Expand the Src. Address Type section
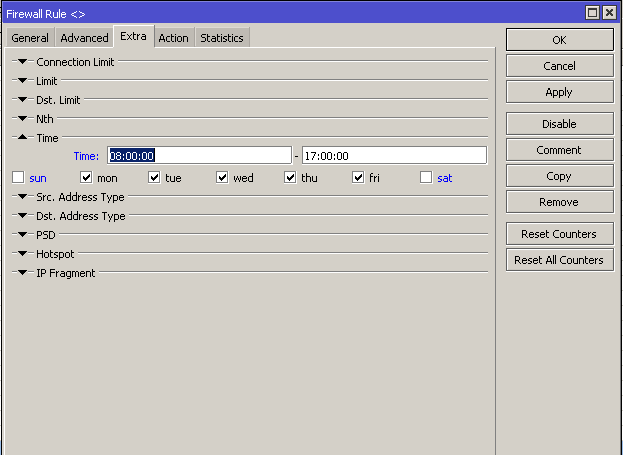This screenshot has height=455, width=623. pyautogui.click(x=23, y=196)
